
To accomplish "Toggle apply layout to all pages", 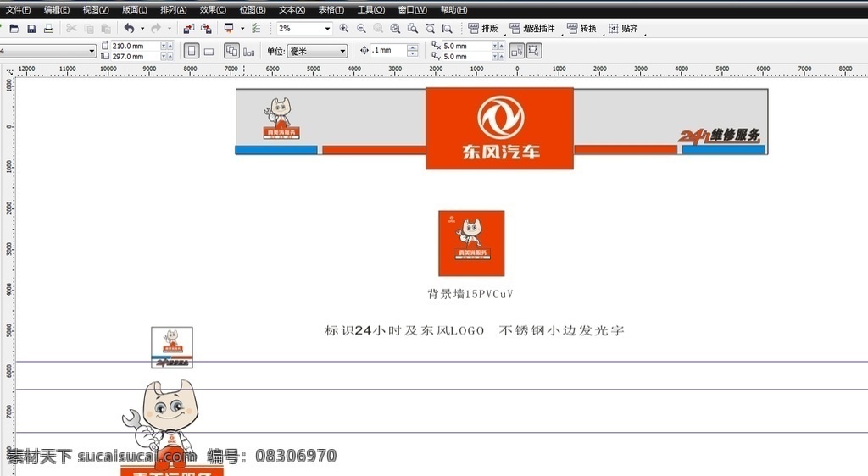I will pyautogui.click(x=231, y=51).
